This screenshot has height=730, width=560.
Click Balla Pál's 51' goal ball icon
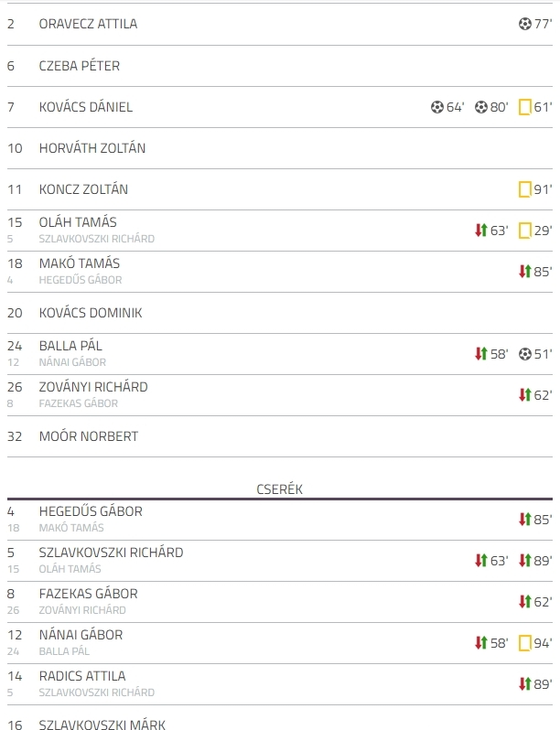pyautogui.click(x=524, y=354)
